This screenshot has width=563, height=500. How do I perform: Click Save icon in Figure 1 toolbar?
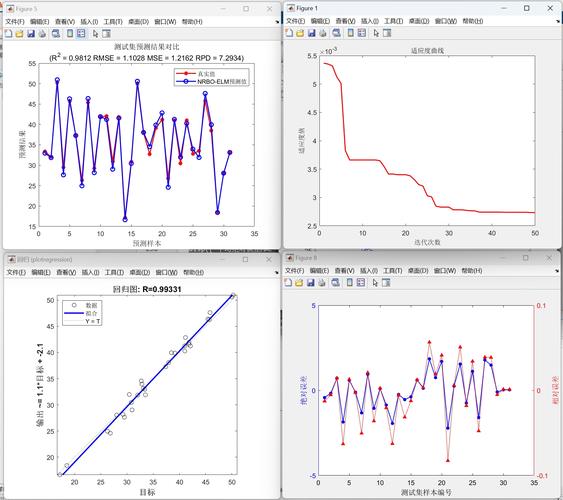pos(311,33)
